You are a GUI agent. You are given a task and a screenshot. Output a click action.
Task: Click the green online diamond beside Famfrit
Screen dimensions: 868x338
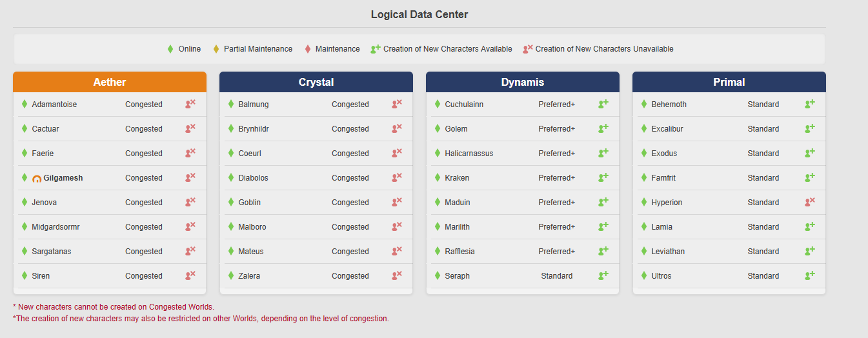tap(644, 178)
